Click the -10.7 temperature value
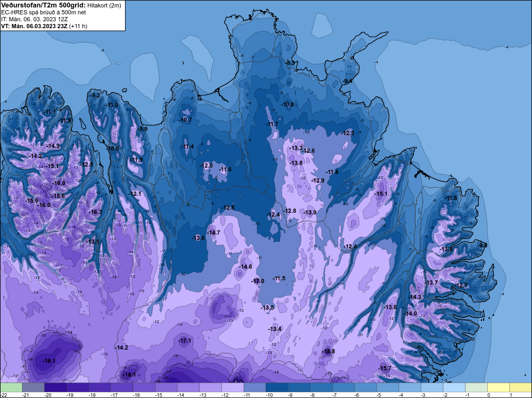Image resolution: width=532 pixels, height=398 pixels. (186, 120)
